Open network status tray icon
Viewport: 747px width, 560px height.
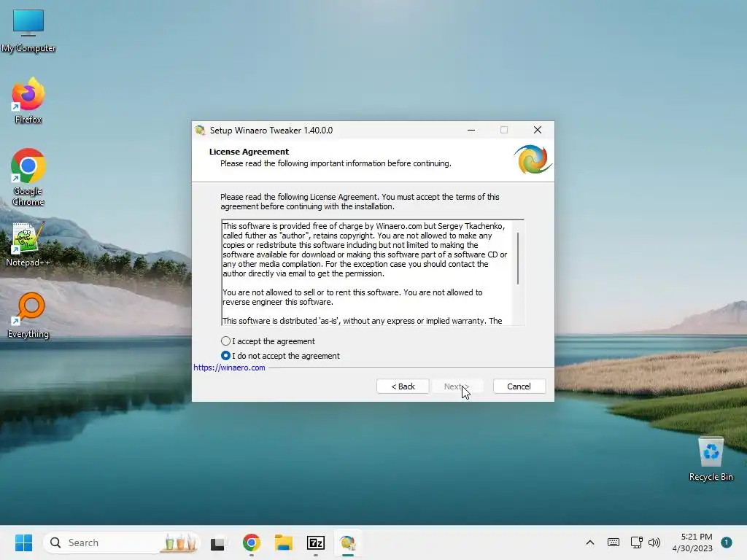click(x=636, y=542)
